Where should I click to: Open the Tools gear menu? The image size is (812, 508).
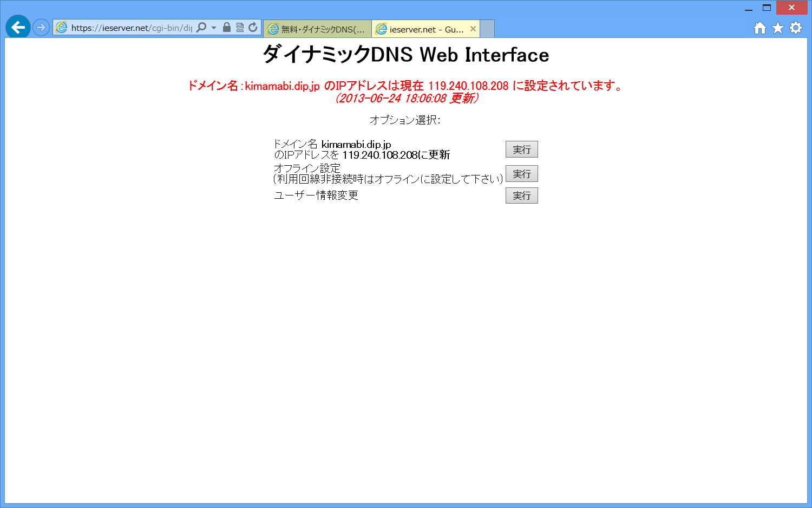795,28
